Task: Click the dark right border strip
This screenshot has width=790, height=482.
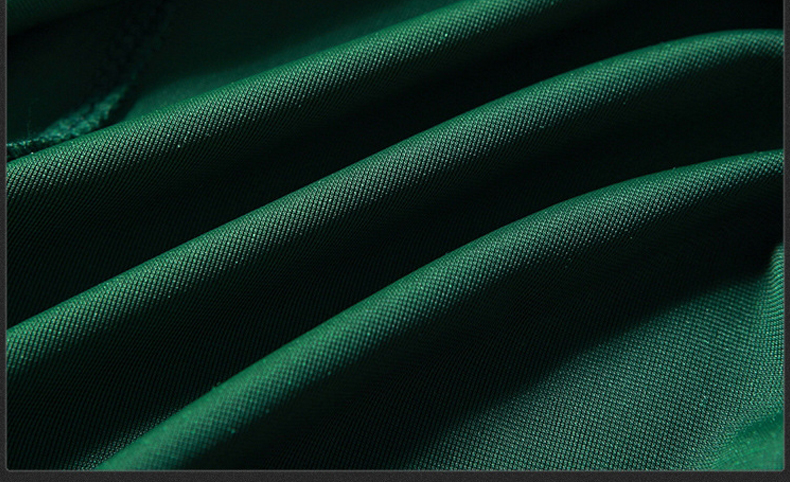Action: tap(786, 240)
